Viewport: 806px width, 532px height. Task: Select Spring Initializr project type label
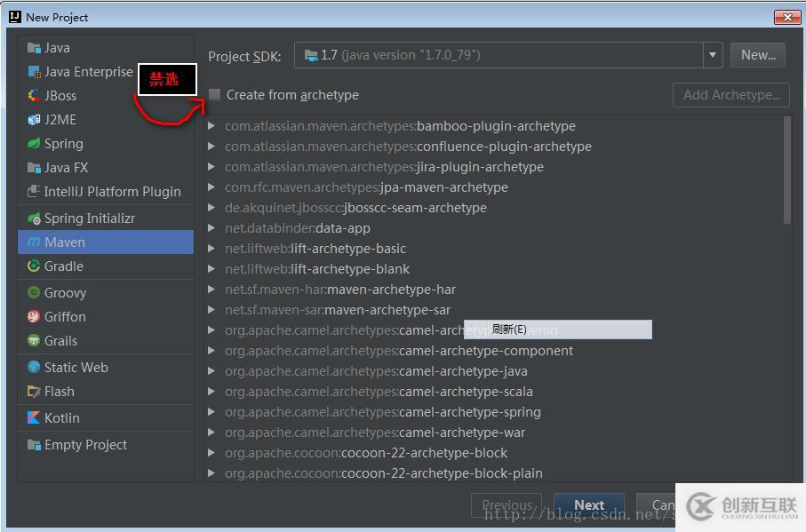coord(90,218)
